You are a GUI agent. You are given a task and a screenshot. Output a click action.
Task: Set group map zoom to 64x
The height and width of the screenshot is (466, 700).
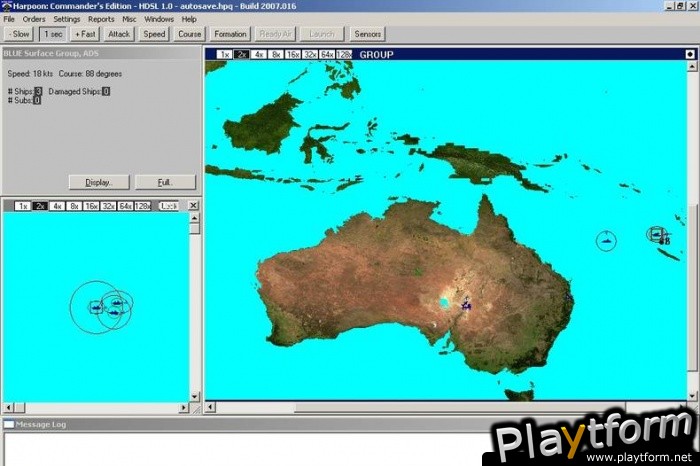[327, 54]
